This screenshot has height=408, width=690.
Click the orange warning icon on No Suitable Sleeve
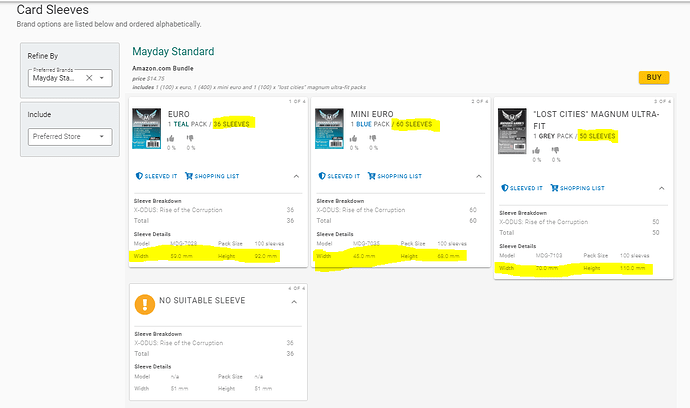click(x=145, y=305)
